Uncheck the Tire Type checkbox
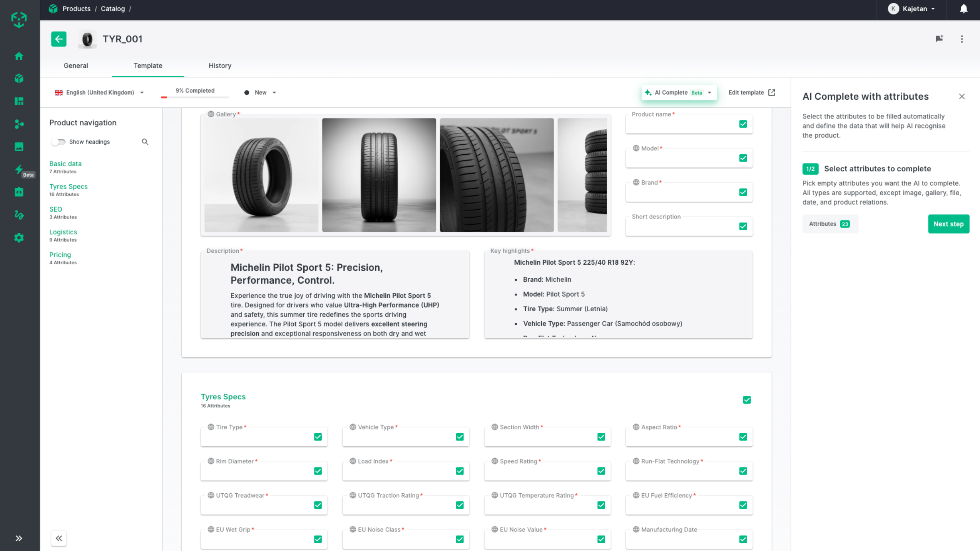The height and width of the screenshot is (551, 980). pyautogui.click(x=318, y=437)
